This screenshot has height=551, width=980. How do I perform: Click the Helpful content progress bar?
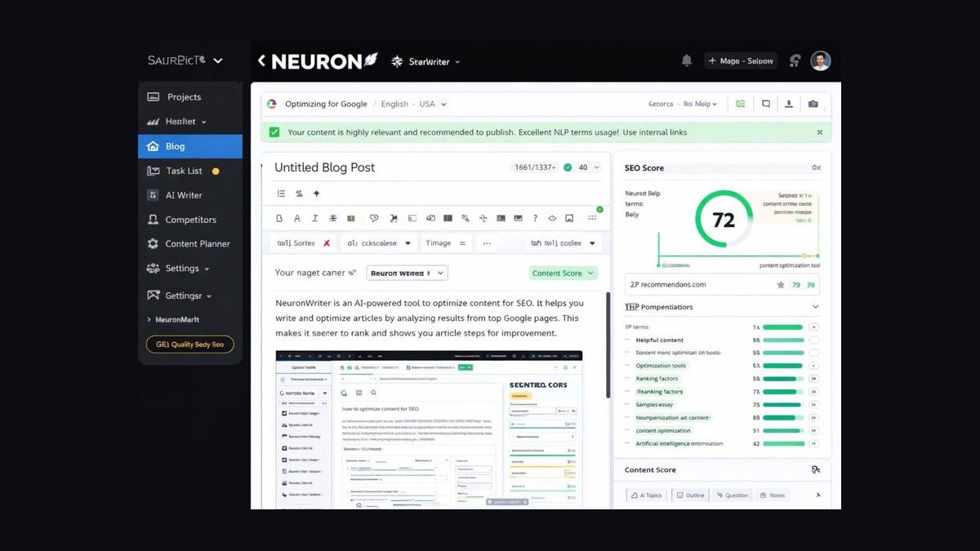tap(784, 340)
